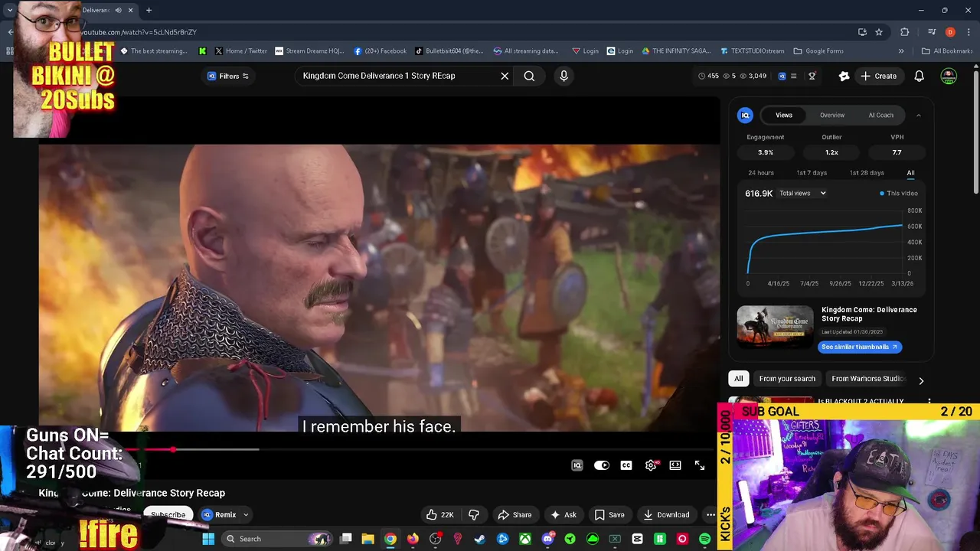Click the Share button
980x551 pixels.
coord(514,515)
